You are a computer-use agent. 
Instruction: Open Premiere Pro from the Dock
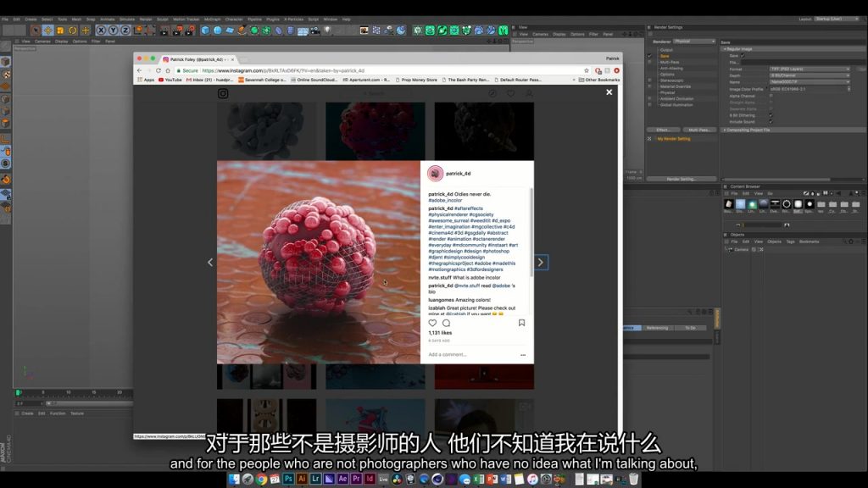tap(356, 480)
